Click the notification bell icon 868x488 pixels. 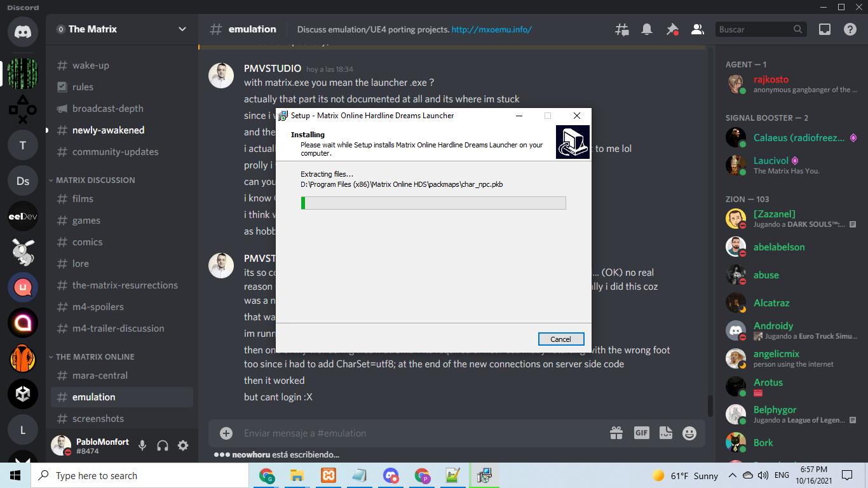tap(647, 29)
